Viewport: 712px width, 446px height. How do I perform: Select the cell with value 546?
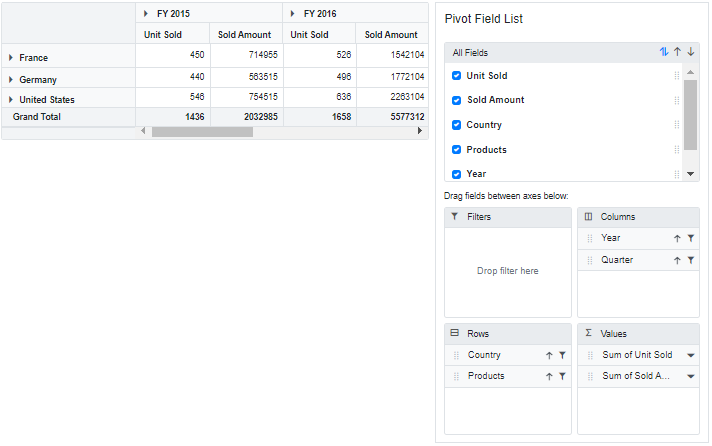coord(173,97)
